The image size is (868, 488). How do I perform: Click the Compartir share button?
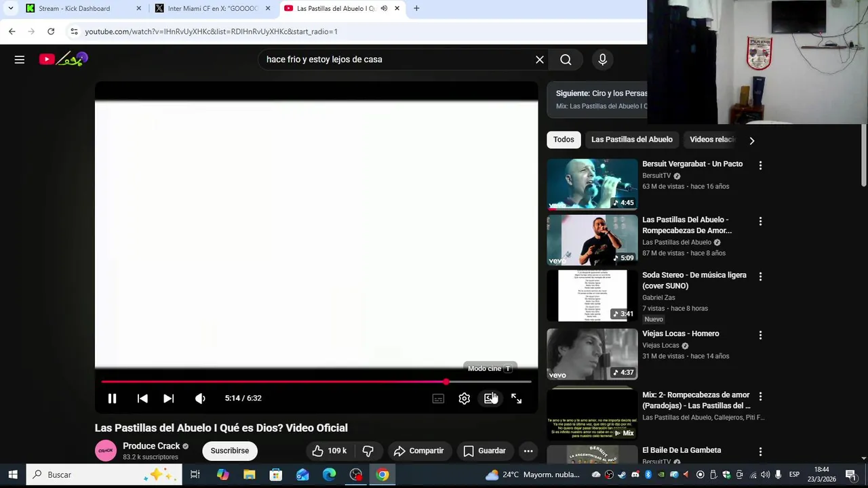418,451
